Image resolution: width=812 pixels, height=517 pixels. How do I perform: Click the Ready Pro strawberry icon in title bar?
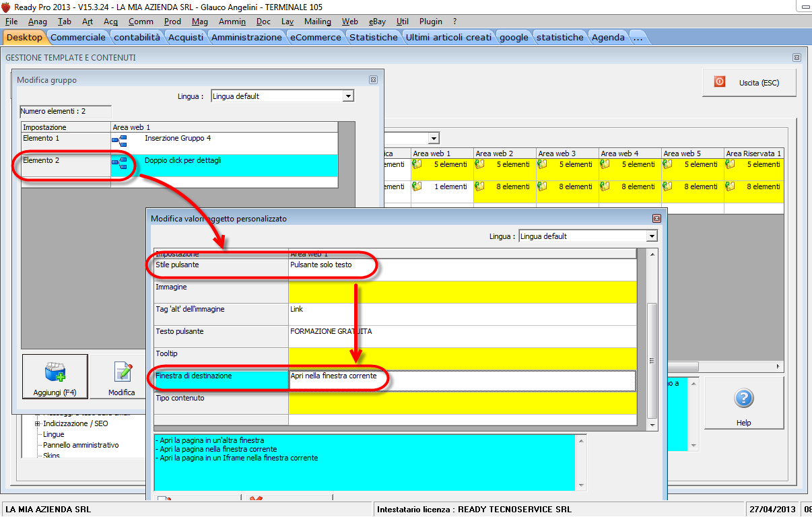coord(6,7)
